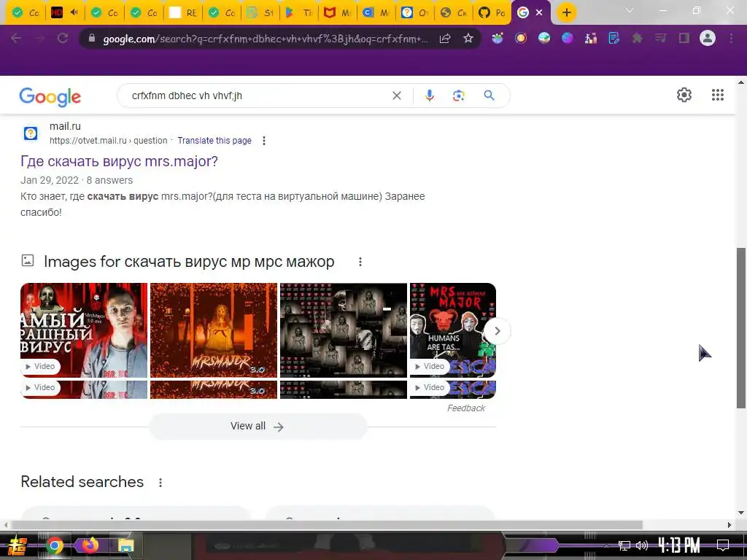The height and width of the screenshot is (560, 747).
Task: Open the Google apps grid
Action: [718, 95]
